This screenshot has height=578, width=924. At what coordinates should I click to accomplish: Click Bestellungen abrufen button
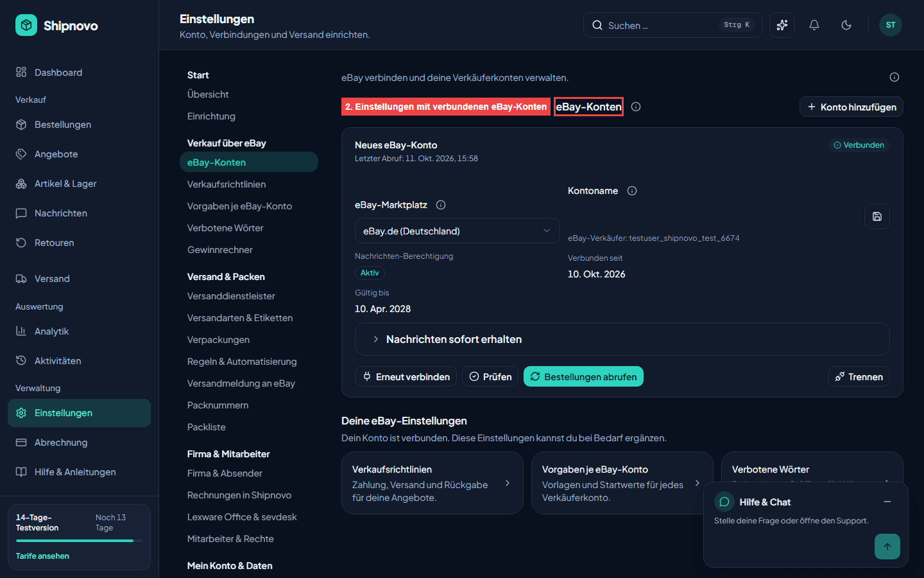point(583,376)
